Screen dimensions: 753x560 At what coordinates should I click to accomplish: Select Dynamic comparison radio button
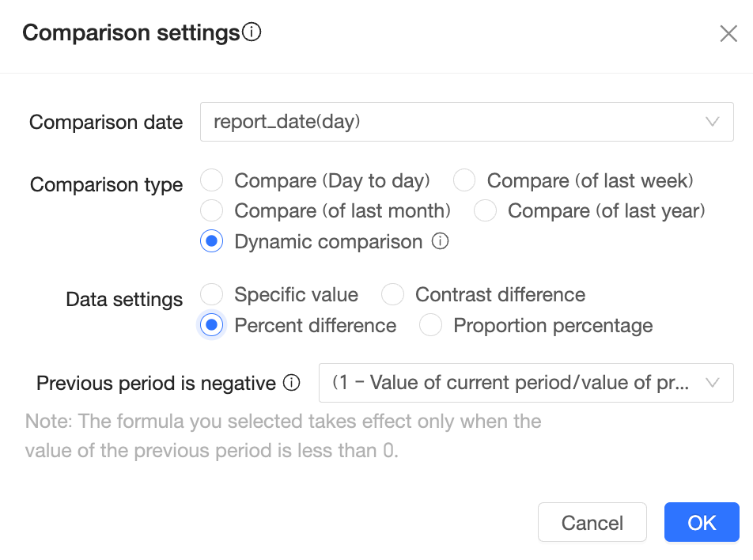click(212, 241)
